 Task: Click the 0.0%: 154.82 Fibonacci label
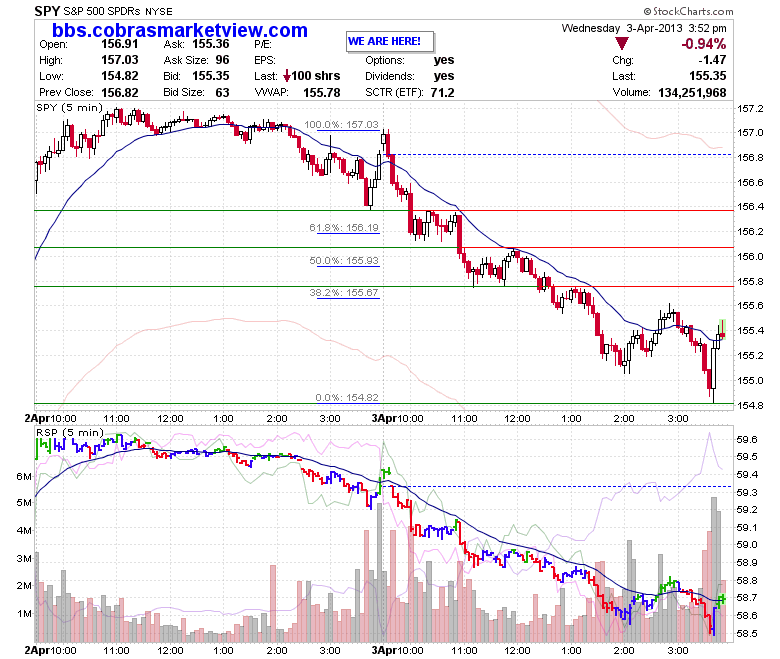click(347, 397)
